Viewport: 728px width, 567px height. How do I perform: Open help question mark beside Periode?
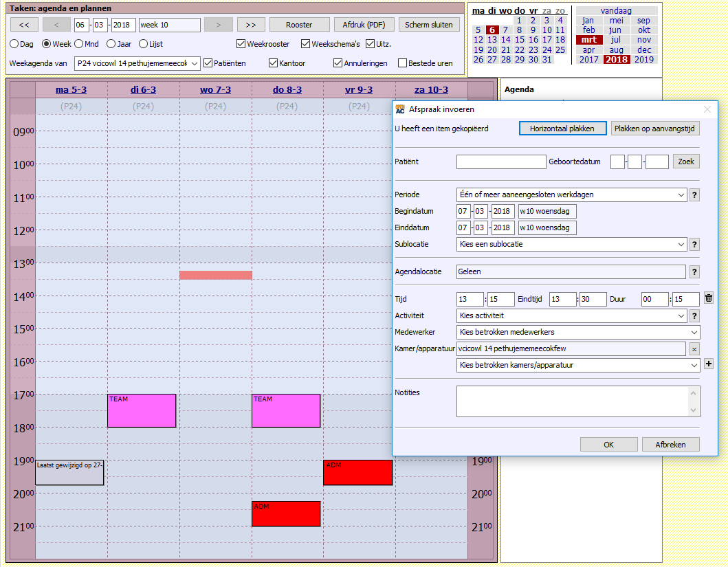point(694,194)
